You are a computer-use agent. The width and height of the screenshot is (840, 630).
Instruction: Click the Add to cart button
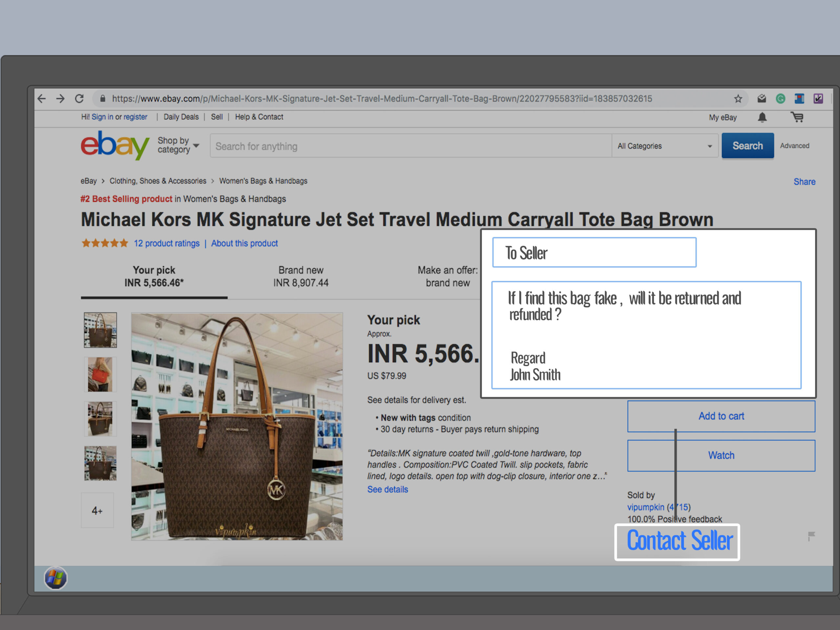coord(721,416)
